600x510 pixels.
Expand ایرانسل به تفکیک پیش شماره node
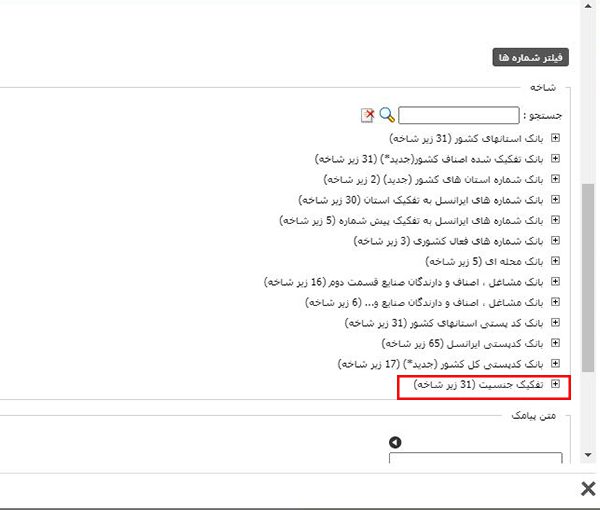[555, 220]
